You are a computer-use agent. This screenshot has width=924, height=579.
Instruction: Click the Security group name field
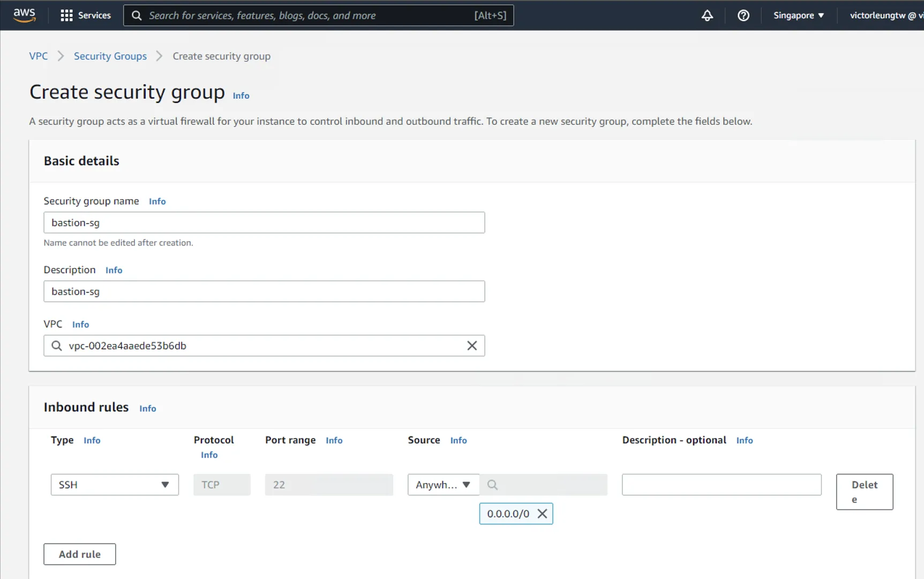point(264,222)
